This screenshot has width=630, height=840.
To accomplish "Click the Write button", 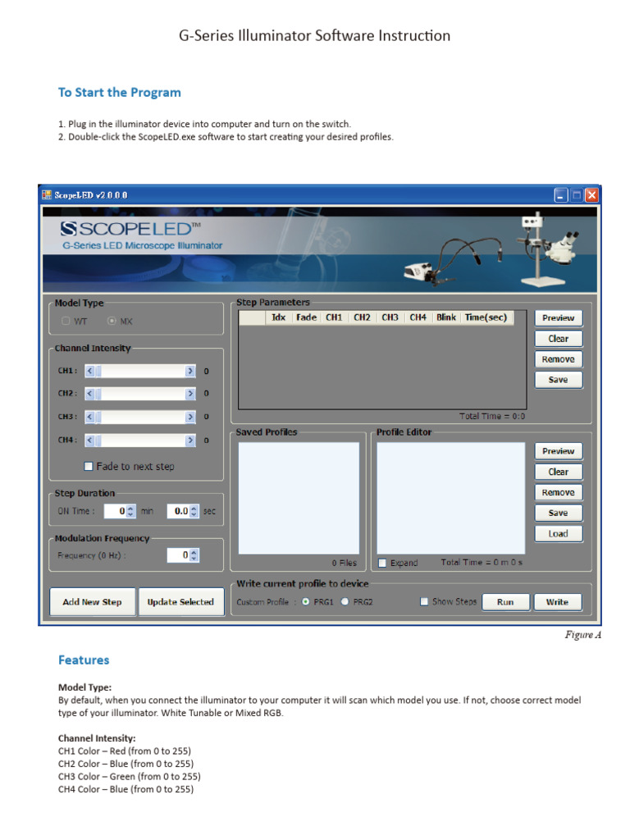I will click(x=558, y=602).
